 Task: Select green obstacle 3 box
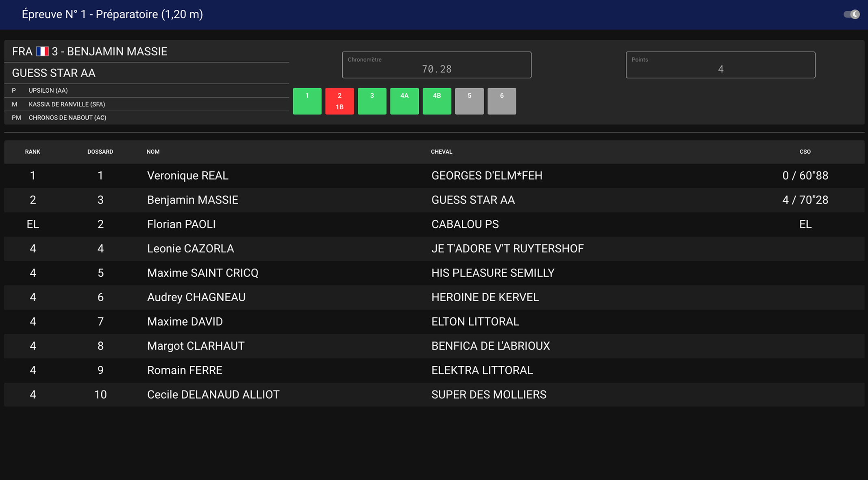click(x=372, y=101)
